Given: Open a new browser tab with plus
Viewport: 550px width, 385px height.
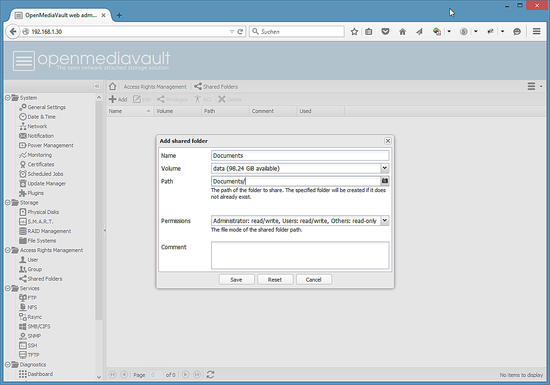Looking at the screenshot, I should point(119,15).
